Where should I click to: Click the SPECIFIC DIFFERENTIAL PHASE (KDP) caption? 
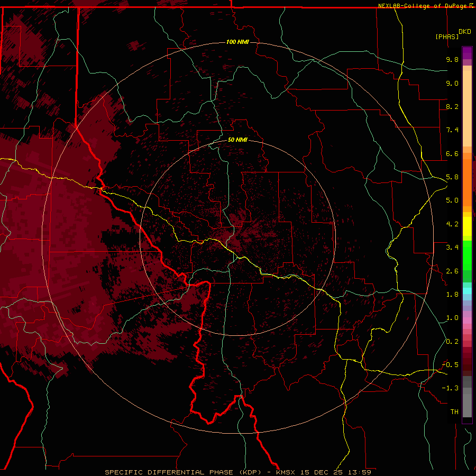[x=183, y=472]
